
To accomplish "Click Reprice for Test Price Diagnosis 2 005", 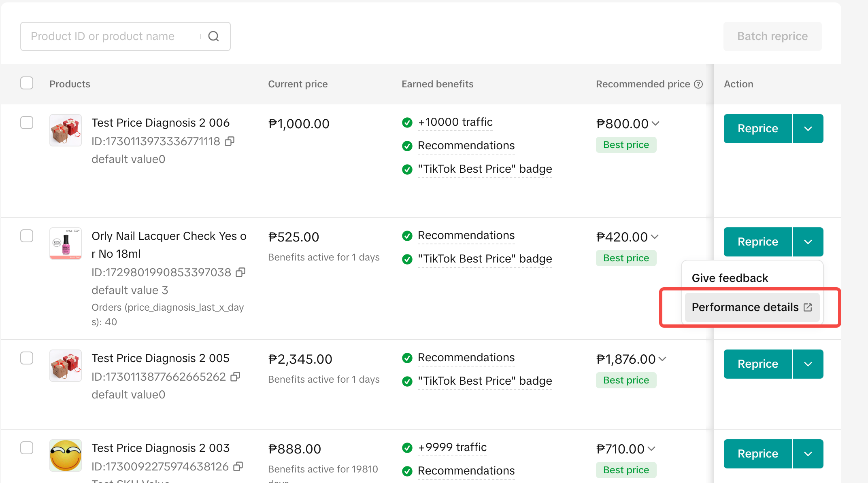I will click(757, 364).
